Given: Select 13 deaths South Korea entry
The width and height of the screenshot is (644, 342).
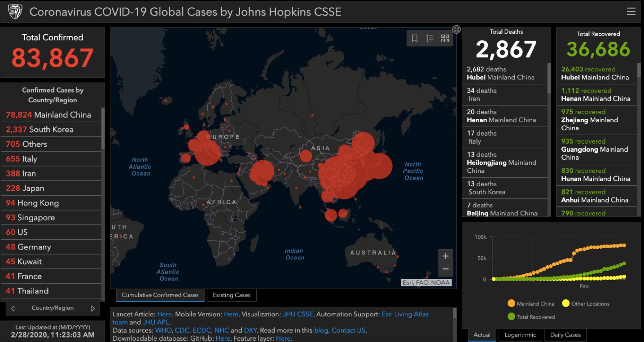Looking at the screenshot, I should click(504, 188).
